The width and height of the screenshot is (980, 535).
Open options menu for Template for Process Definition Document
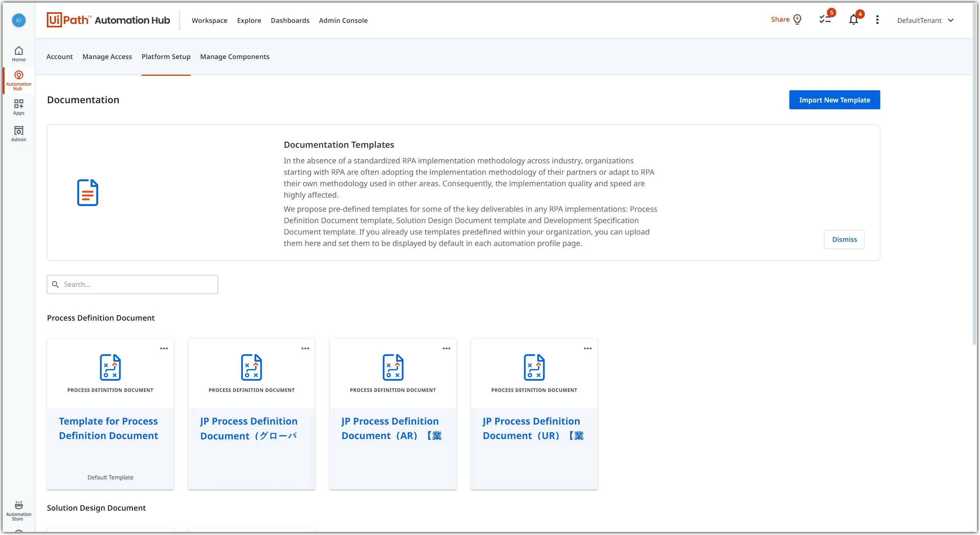tap(164, 348)
